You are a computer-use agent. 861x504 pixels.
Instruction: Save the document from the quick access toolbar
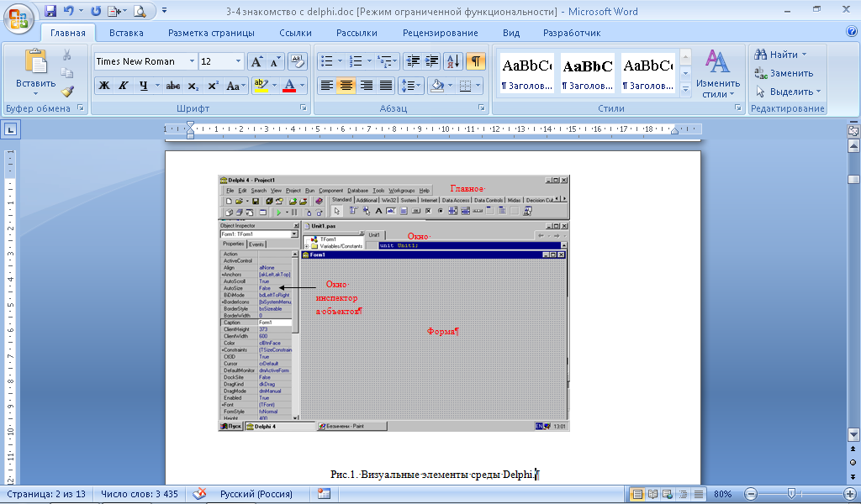coord(50,10)
